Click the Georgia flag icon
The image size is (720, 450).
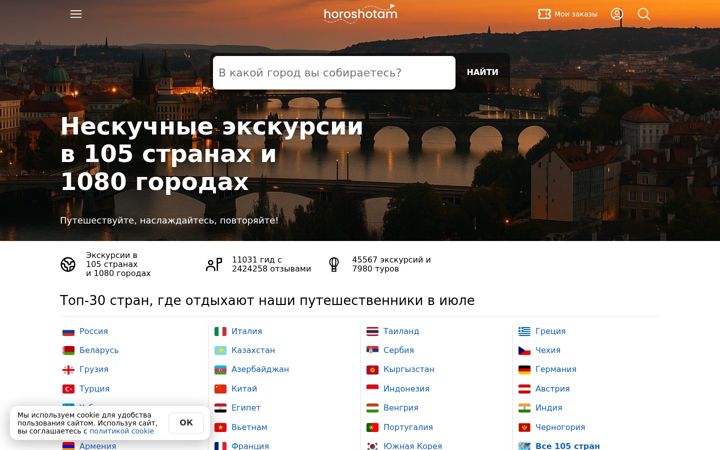(x=68, y=370)
